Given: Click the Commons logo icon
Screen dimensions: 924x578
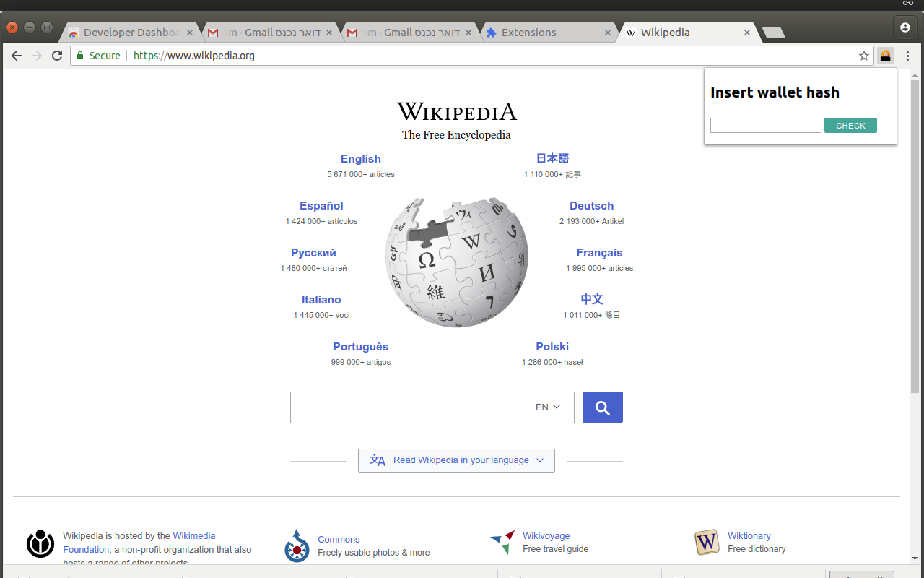Looking at the screenshot, I should (x=297, y=545).
